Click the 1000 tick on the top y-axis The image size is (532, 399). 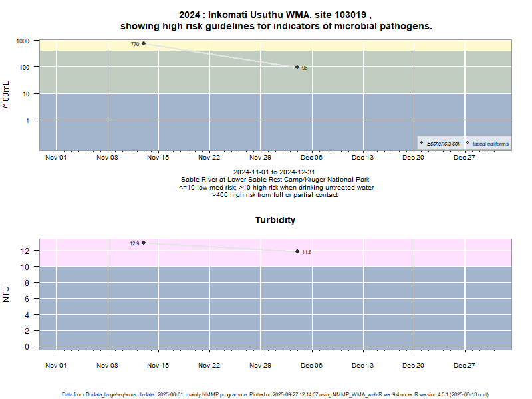pyautogui.click(x=23, y=41)
